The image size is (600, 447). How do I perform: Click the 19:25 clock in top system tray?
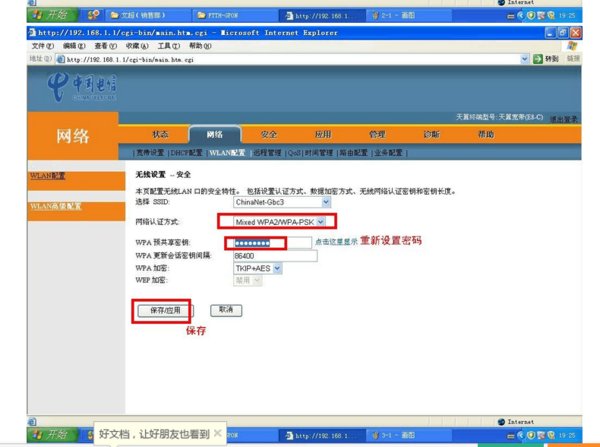567,16
